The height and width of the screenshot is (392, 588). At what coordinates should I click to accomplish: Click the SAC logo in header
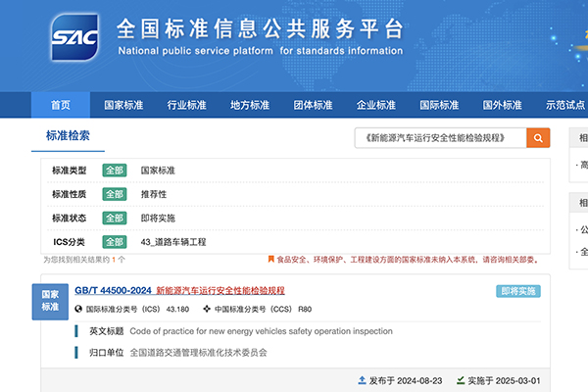(78, 42)
